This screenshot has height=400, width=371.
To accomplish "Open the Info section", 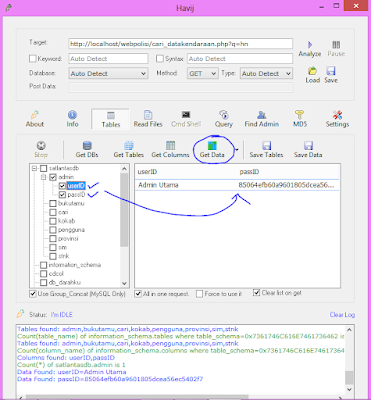I will tap(72, 119).
